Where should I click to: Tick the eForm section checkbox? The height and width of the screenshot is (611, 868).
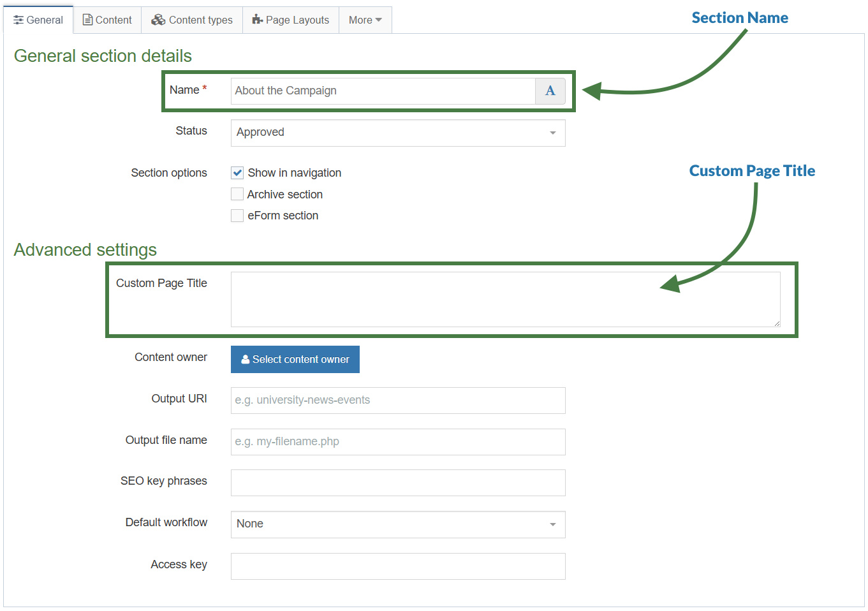(237, 216)
